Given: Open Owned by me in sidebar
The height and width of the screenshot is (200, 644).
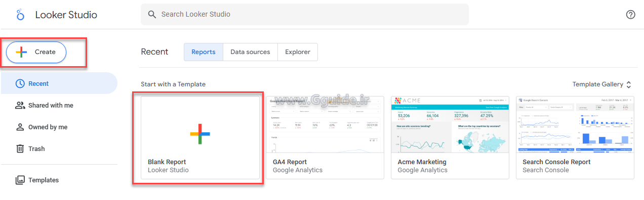Looking at the screenshot, I should click(x=59, y=127).
